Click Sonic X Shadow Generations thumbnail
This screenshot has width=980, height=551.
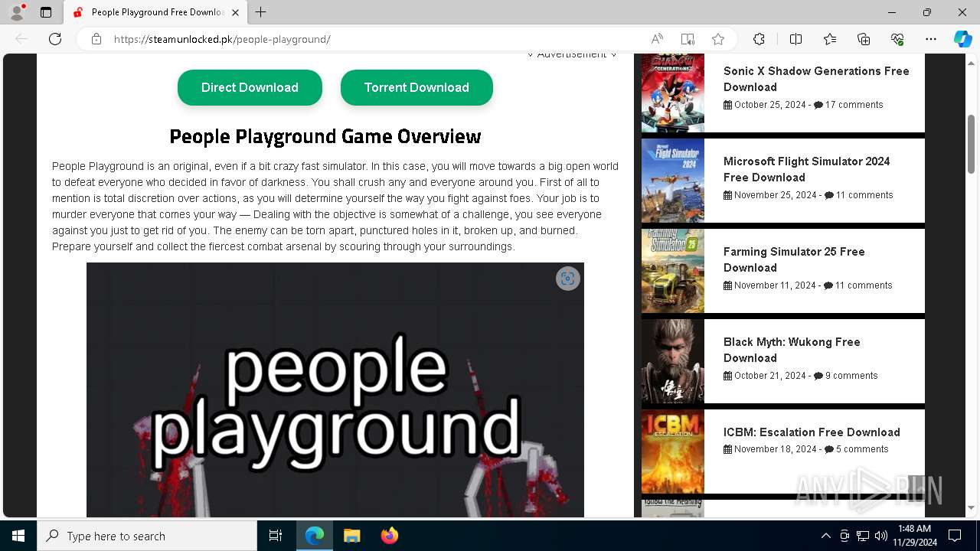tap(673, 93)
